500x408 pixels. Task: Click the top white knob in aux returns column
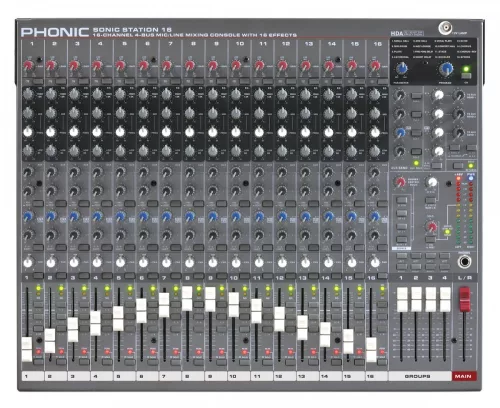(439, 96)
